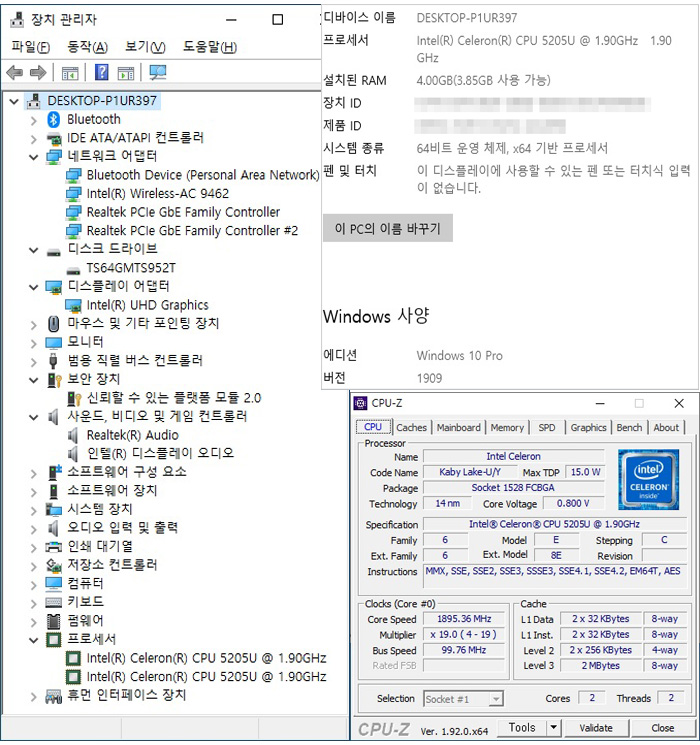This screenshot has height=745, width=700.
Task: Open the 동작(A) menu
Action: click(87, 47)
